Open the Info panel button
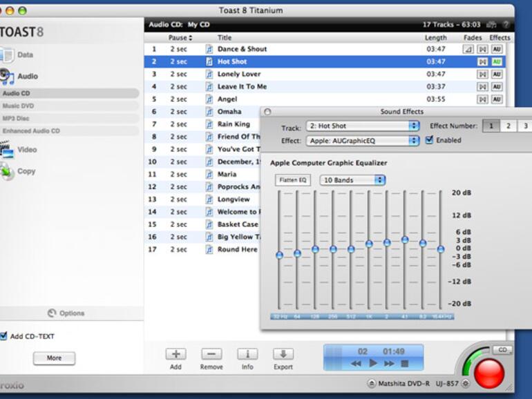This screenshot has width=532, height=399. (x=247, y=354)
